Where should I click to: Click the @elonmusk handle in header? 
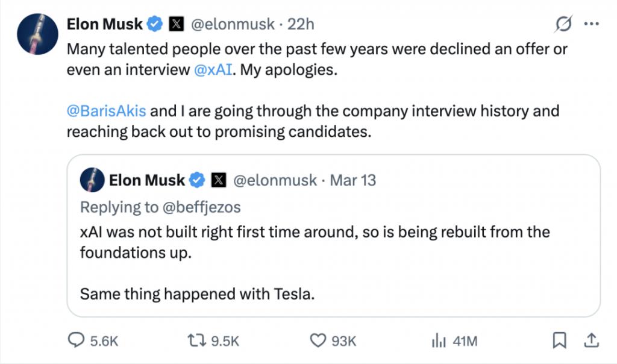232,25
